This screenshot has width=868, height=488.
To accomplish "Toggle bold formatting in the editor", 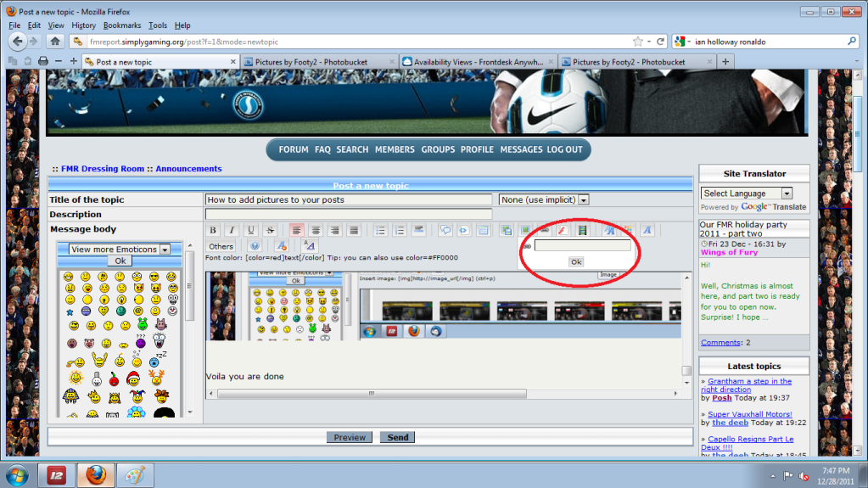I will [x=213, y=231].
